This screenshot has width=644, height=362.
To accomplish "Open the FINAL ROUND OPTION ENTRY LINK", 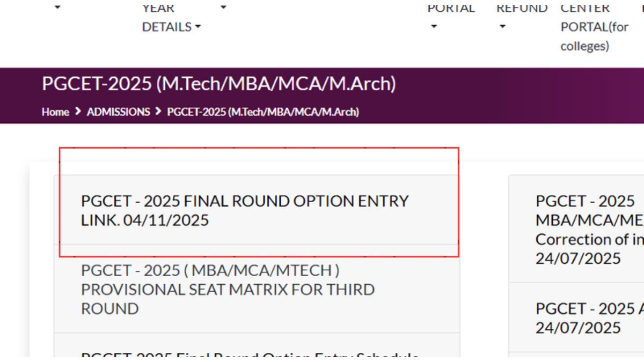I will coord(245,210).
